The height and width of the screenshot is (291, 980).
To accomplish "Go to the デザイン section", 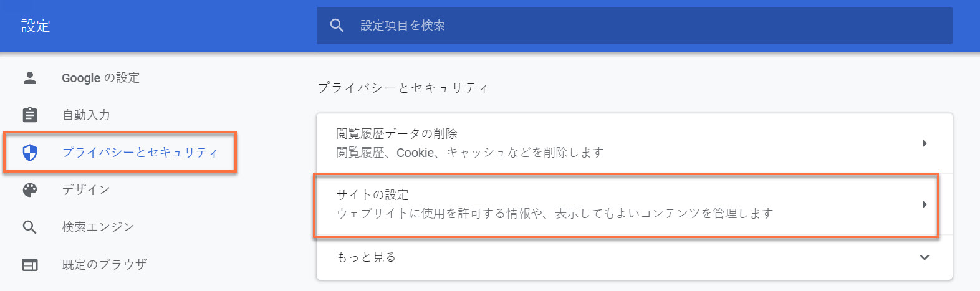I will coord(86,189).
